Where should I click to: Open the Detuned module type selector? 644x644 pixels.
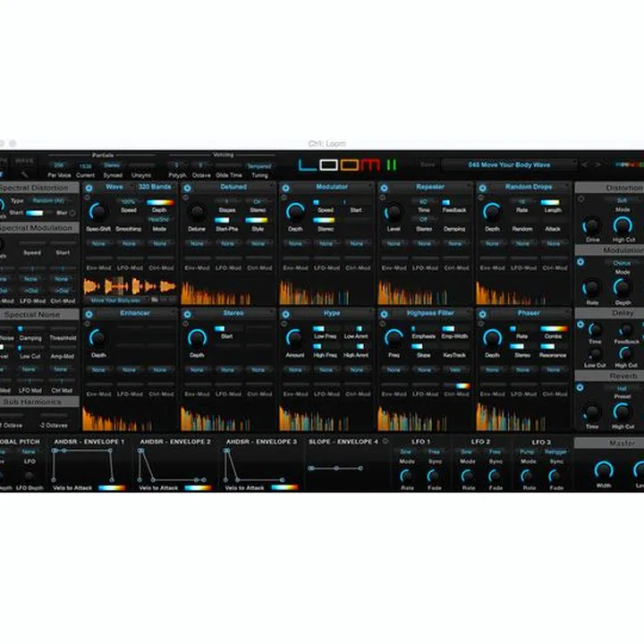[x=233, y=187]
